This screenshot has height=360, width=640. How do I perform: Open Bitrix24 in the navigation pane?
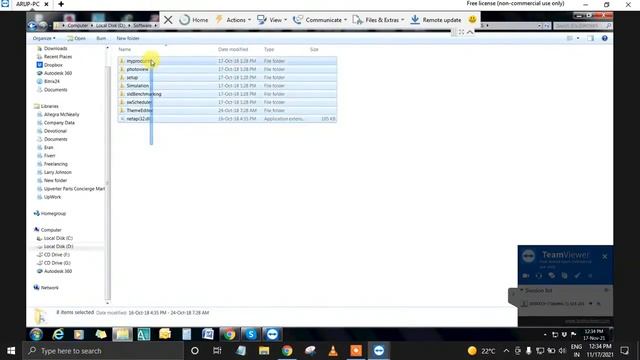(x=51, y=81)
